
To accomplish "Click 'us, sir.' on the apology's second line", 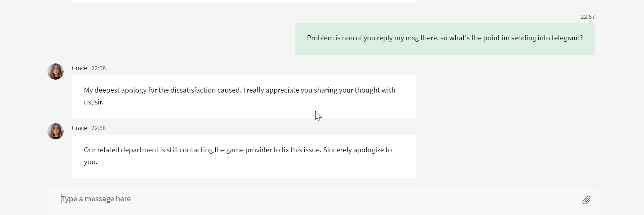I will coord(94,102).
